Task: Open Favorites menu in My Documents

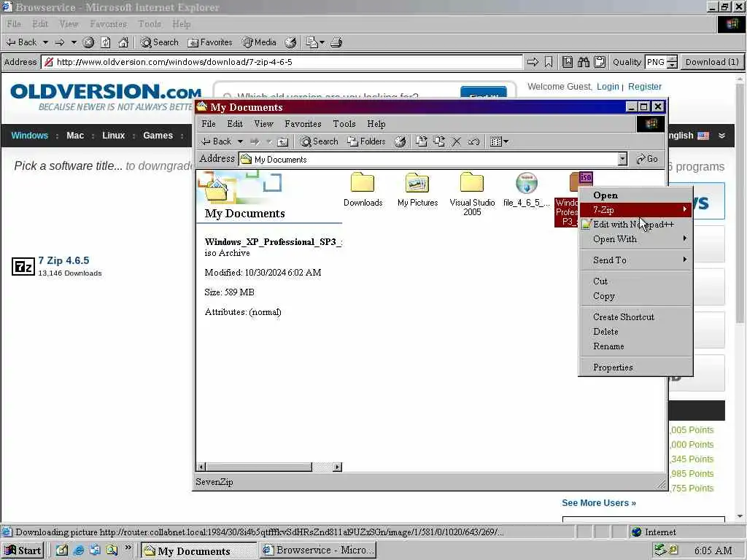Action: pyautogui.click(x=303, y=124)
